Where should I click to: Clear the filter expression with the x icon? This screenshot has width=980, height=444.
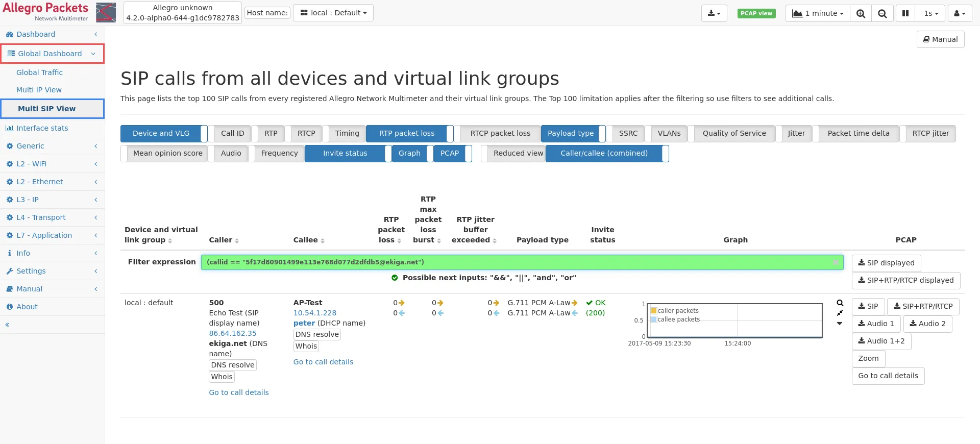[836, 262]
